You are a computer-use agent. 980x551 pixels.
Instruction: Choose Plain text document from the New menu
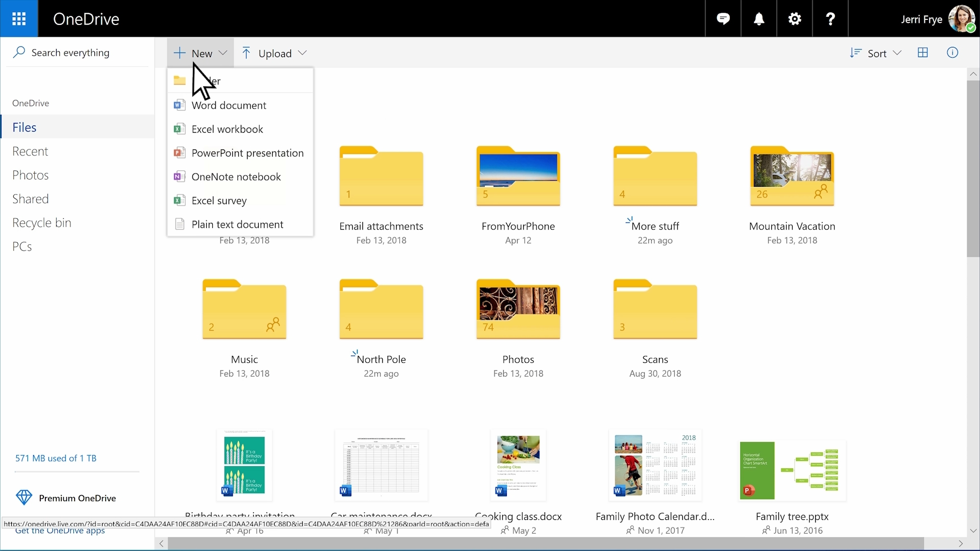pos(240,224)
